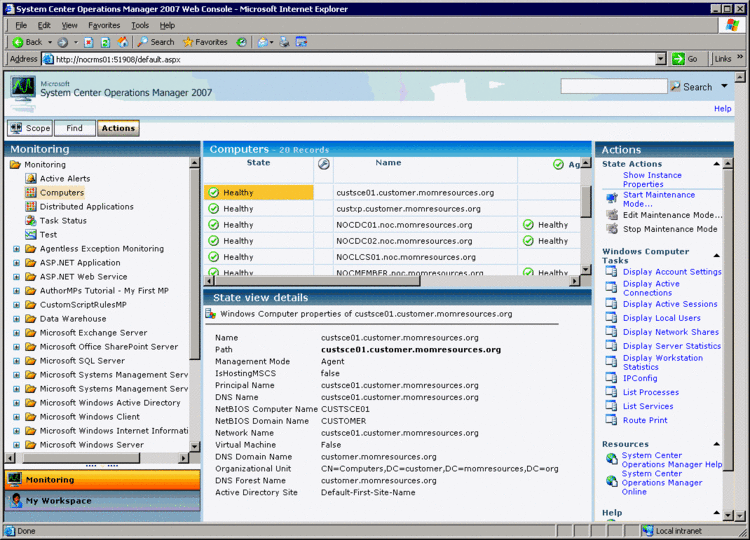Open the View menu
This screenshot has width=750, height=540.
coord(69,25)
